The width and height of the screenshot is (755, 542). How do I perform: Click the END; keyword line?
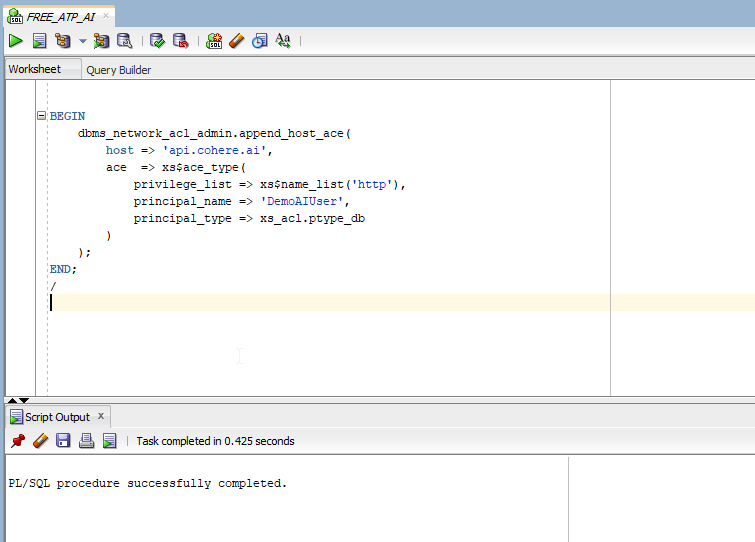[x=63, y=270]
